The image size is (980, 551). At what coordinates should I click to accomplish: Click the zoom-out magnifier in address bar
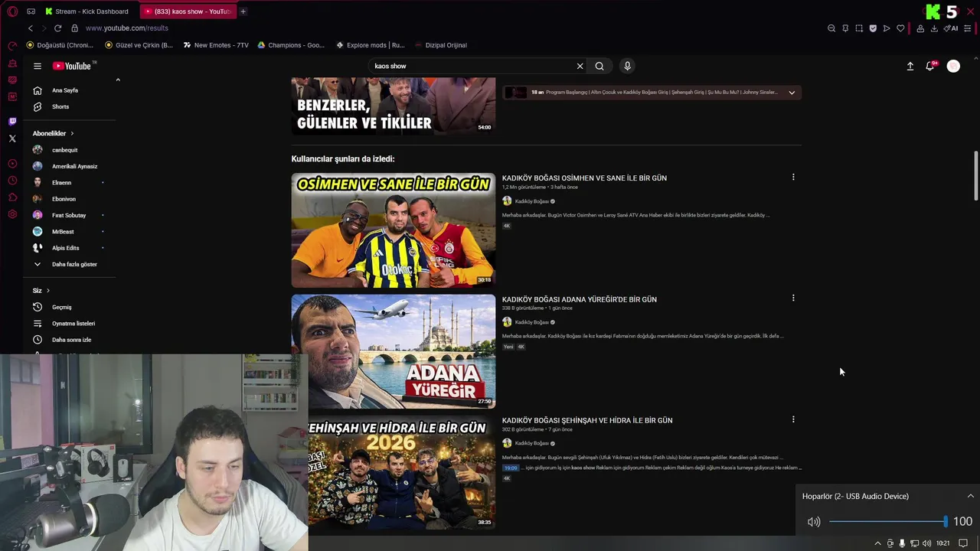tap(831, 28)
